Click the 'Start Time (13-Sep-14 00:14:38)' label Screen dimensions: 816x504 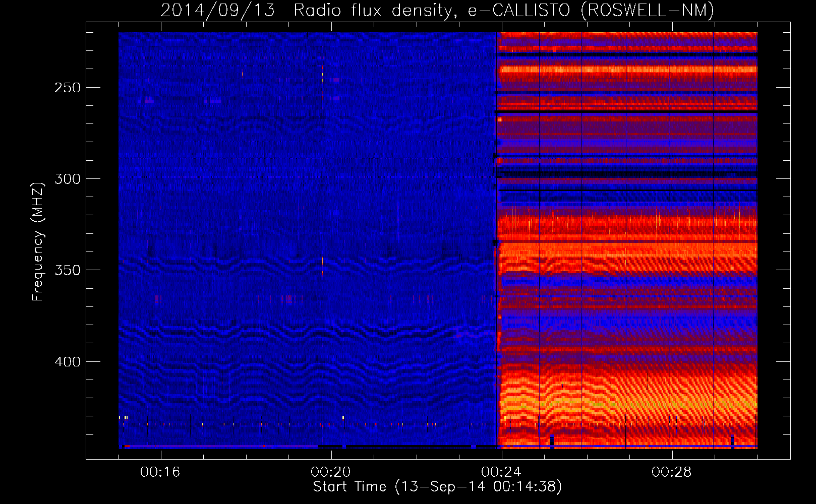[437, 487]
